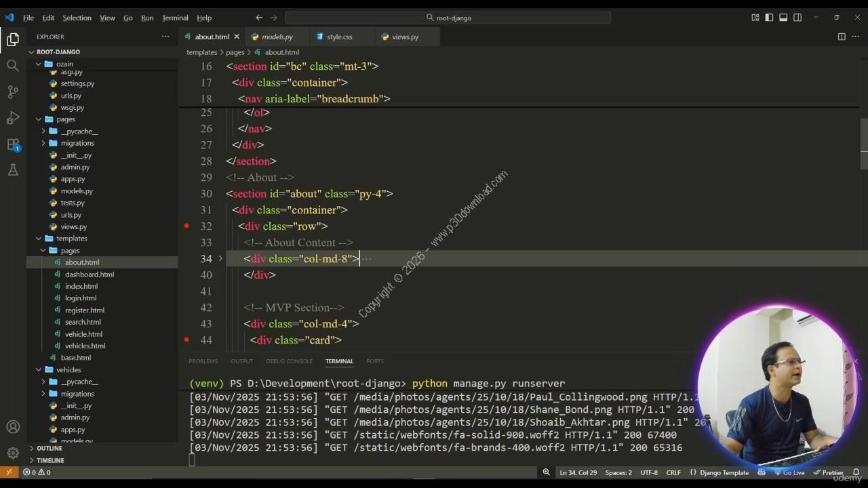Screen dimensions: 868x488
Task: Toggle the Primary Side Bar layout button
Action: (769, 18)
